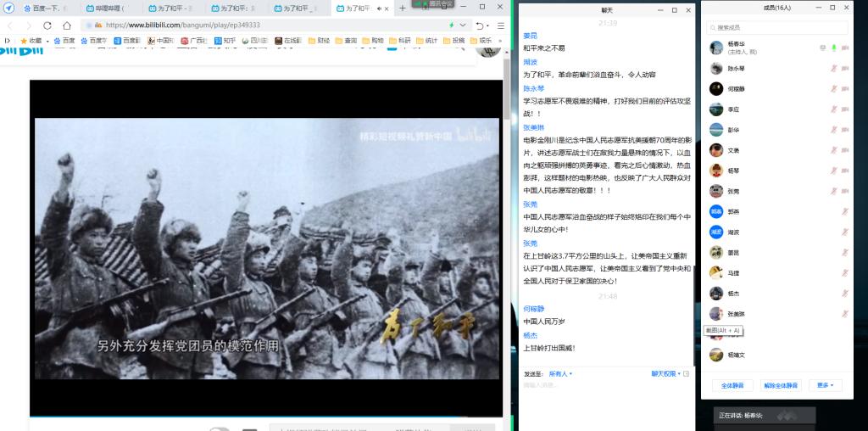Viewport: 868px width, 431px height.
Task: Expand bookmarks sidebar toggle icon
Action: pos(7,41)
